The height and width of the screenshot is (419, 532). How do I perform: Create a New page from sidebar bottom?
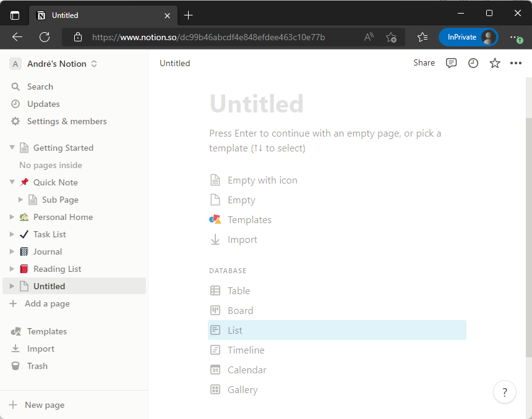(x=44, y=405)
